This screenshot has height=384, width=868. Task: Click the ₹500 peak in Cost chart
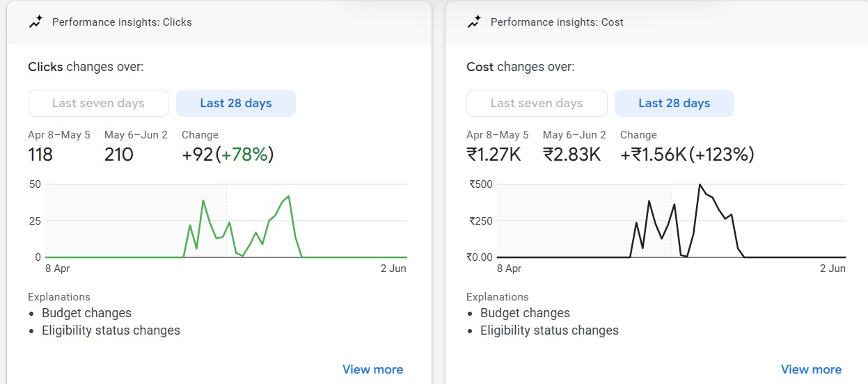[700, 185]
